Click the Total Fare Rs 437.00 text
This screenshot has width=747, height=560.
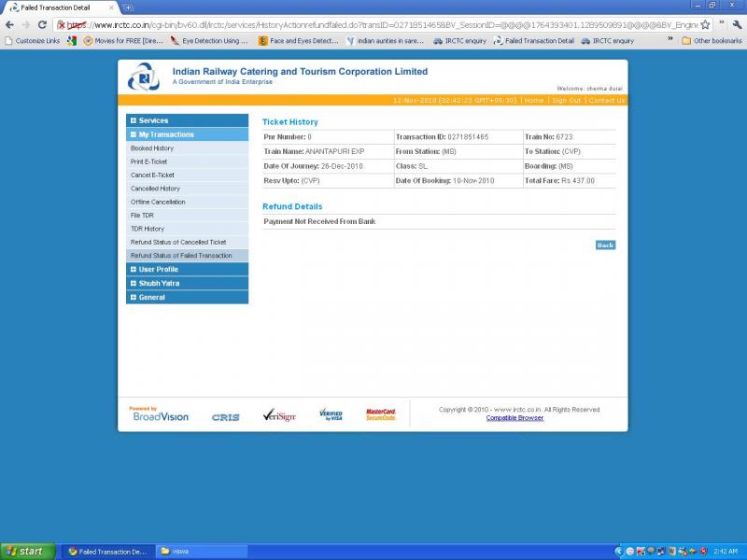pos(559,181)
